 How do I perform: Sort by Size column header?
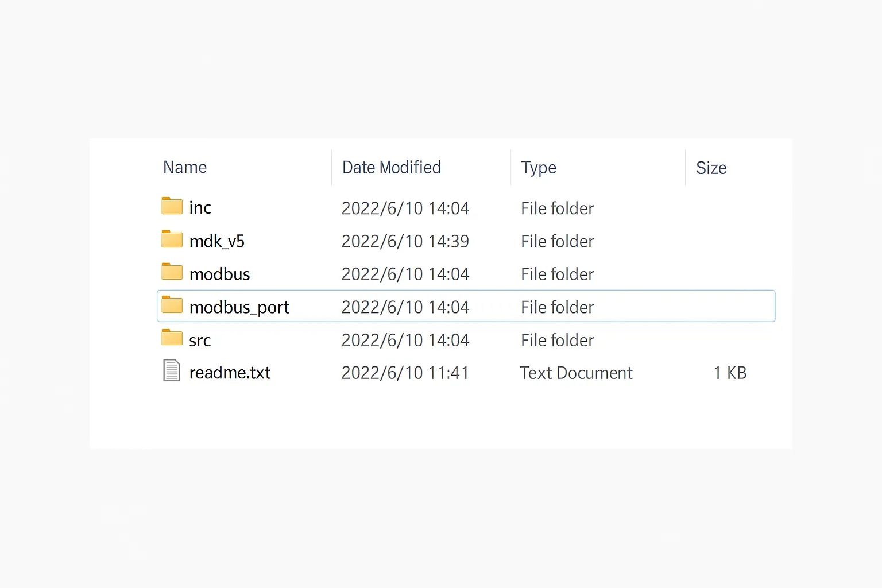click(711, 168)
